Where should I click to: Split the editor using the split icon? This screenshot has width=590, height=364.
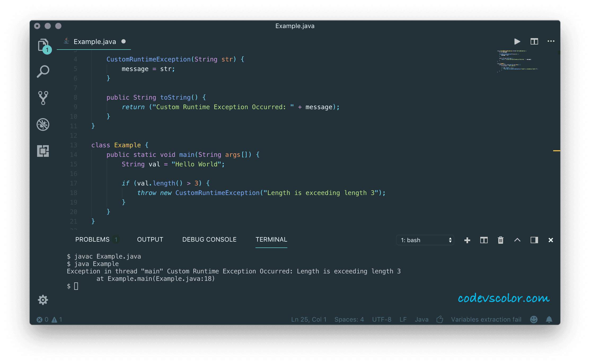click(x=534, y=42)
